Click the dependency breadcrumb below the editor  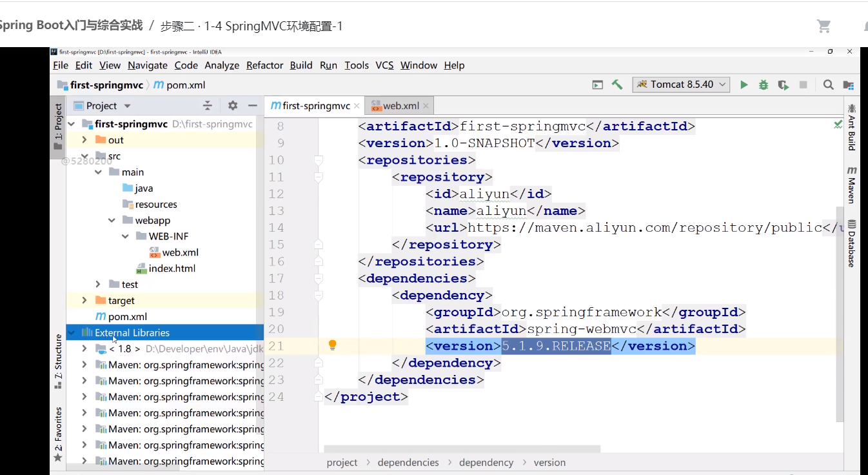click(486, 463)
